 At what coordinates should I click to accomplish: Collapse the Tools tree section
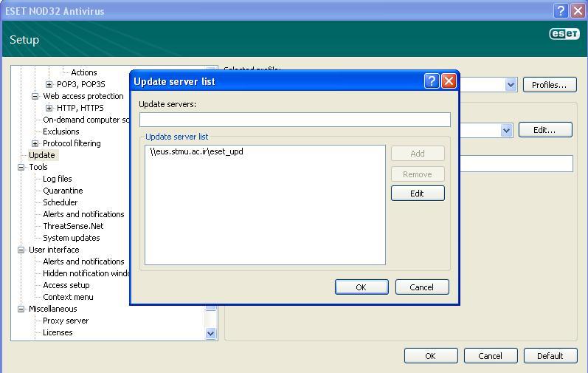tap(21, 167)
